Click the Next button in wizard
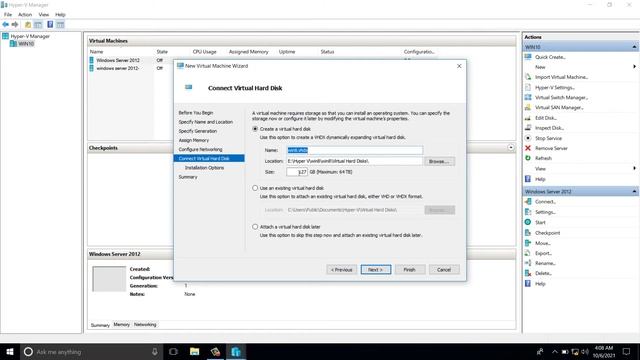Screen dimensions: 640x360 [x=376, y=269]
